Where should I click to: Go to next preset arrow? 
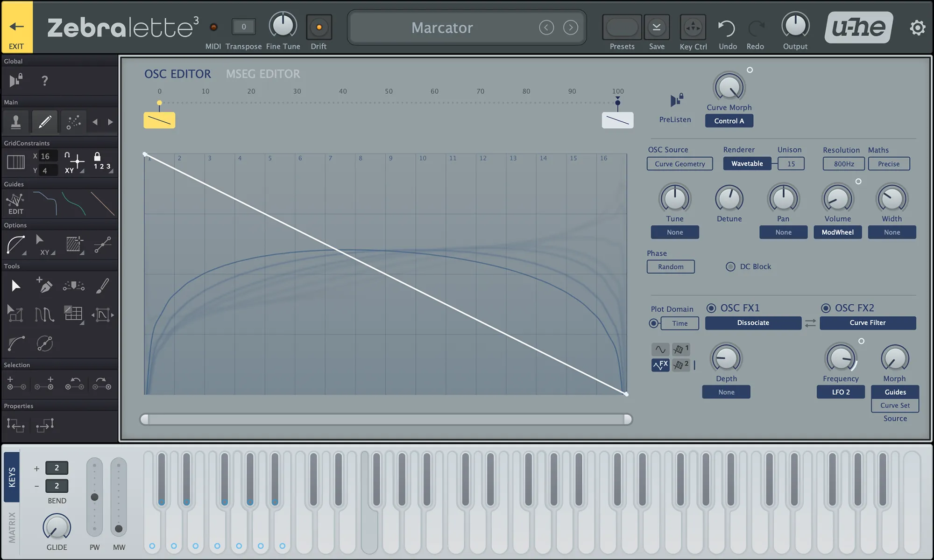tap(570, 28)
